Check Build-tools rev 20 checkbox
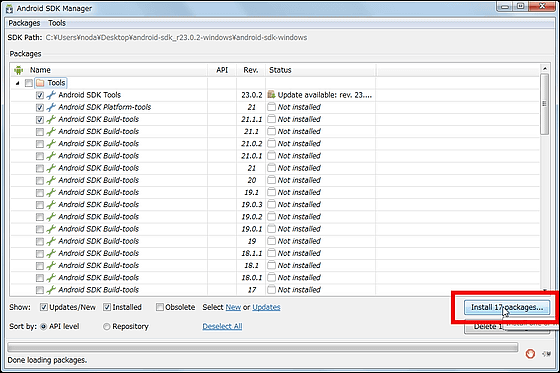 pyautogui.click(x=40, y=180)
